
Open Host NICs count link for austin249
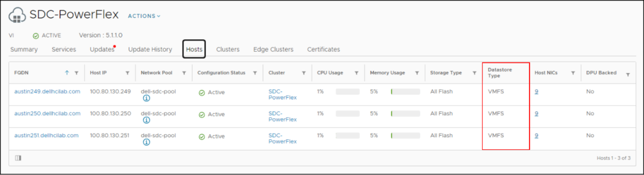536,92
